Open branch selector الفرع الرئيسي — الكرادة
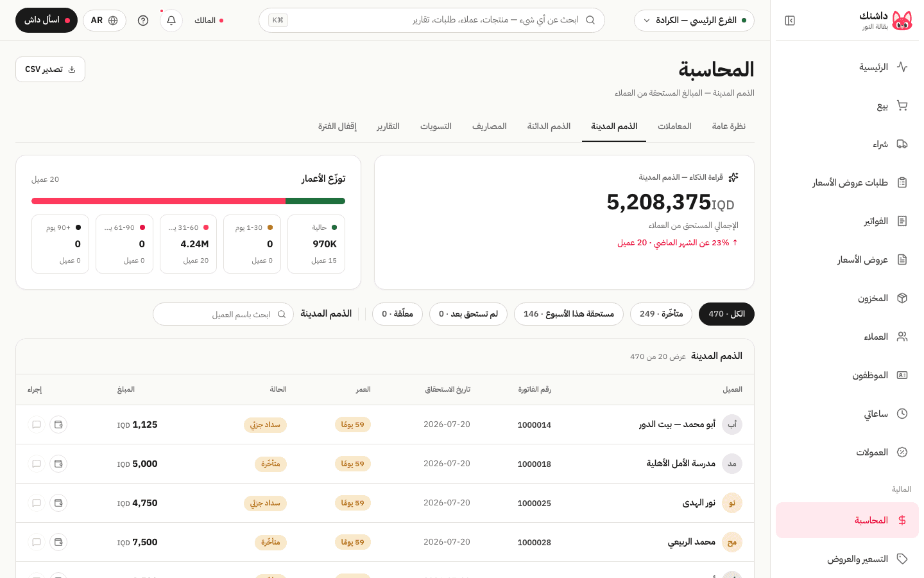 [694, 21]
